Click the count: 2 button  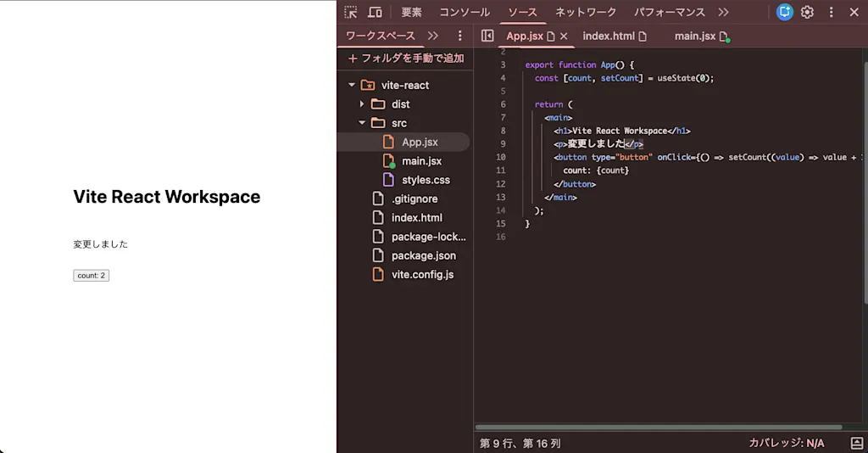point(92,275)
